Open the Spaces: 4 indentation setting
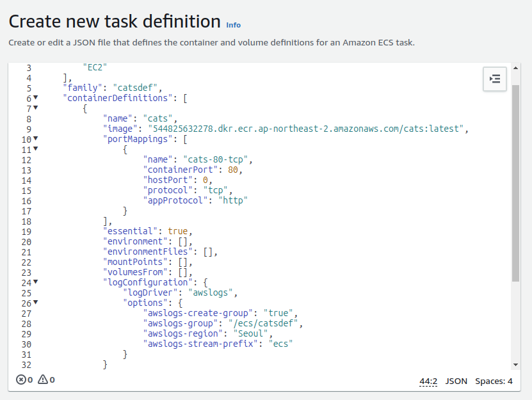 click(x=494, y=381)
